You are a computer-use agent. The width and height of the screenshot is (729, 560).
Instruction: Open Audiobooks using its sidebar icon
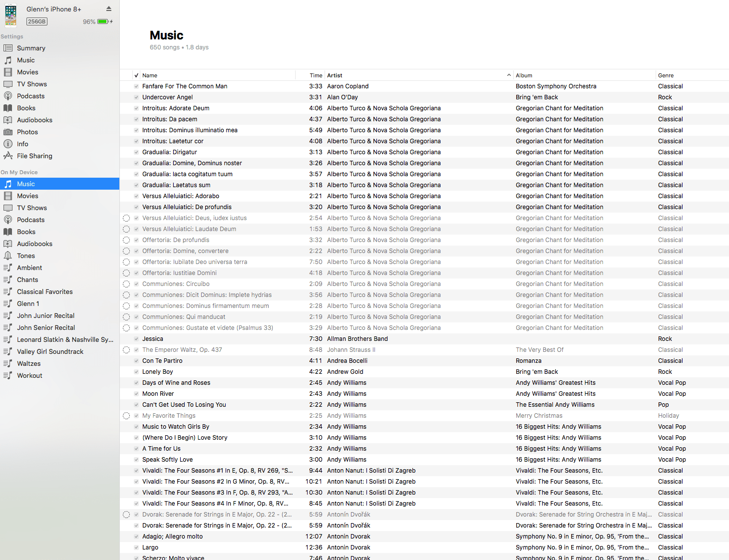pyautogui.click(x=8, y=120)
